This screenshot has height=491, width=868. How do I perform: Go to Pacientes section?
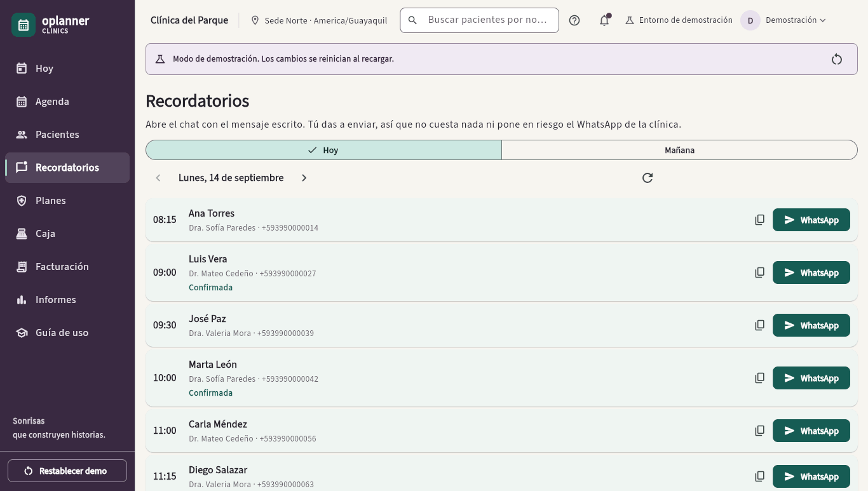click(x=67, y=135)
